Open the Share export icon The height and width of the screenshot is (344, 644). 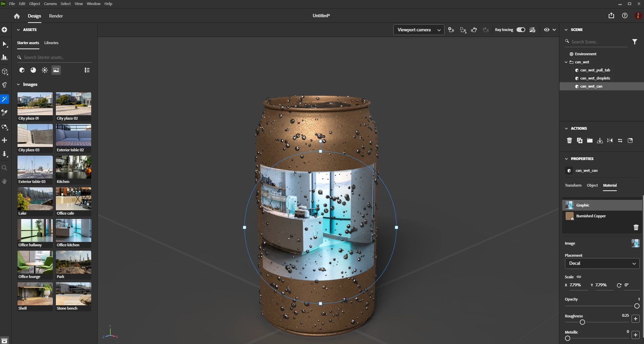(611, 15)
